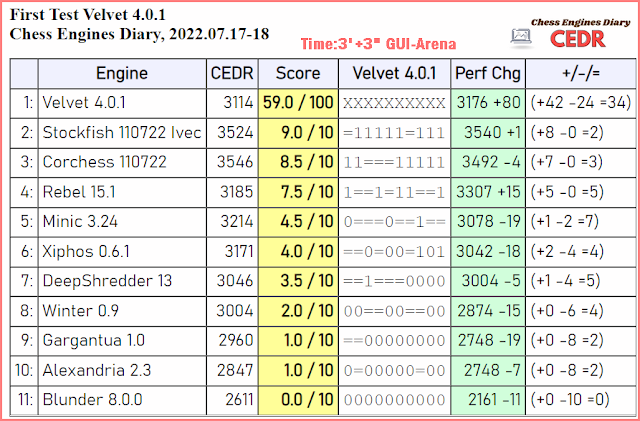This screenshot has width=640, height=421.
Task: Click the CEDR laptop logo icon
Action: (x=521, y=38)
